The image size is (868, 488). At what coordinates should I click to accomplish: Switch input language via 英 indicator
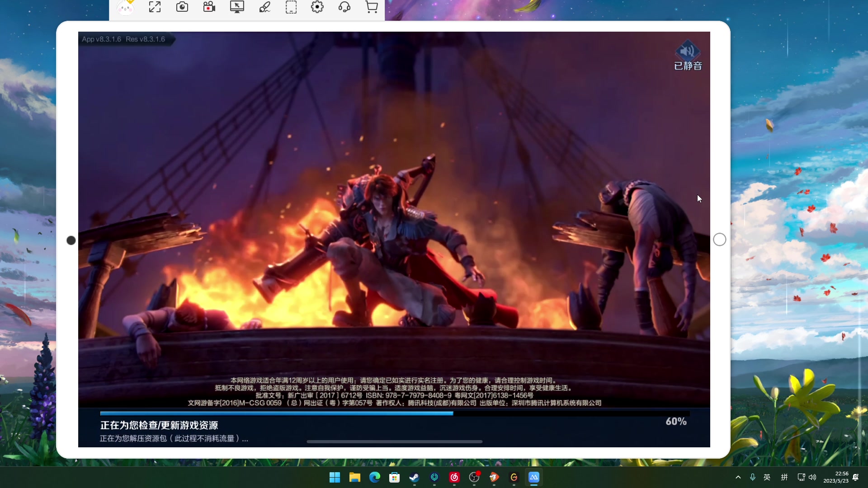coord(767,477)
